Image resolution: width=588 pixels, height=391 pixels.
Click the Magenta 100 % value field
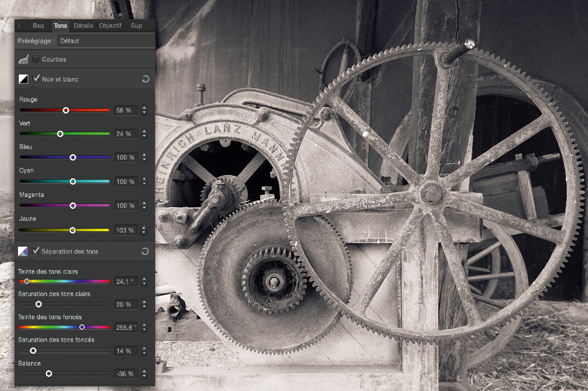pyautogui.click(x=126, y=206)
